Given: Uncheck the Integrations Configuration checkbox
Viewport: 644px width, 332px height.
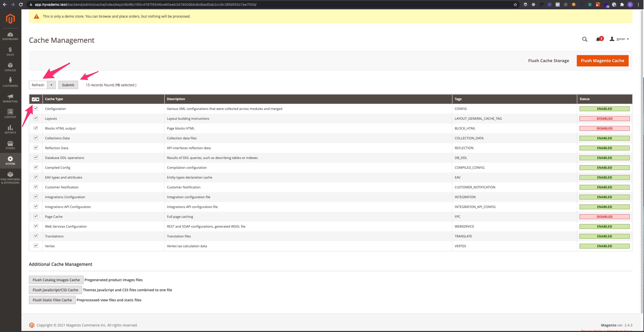Looking at the screenshot, I should pyautogui.click(x=36, y=197).
